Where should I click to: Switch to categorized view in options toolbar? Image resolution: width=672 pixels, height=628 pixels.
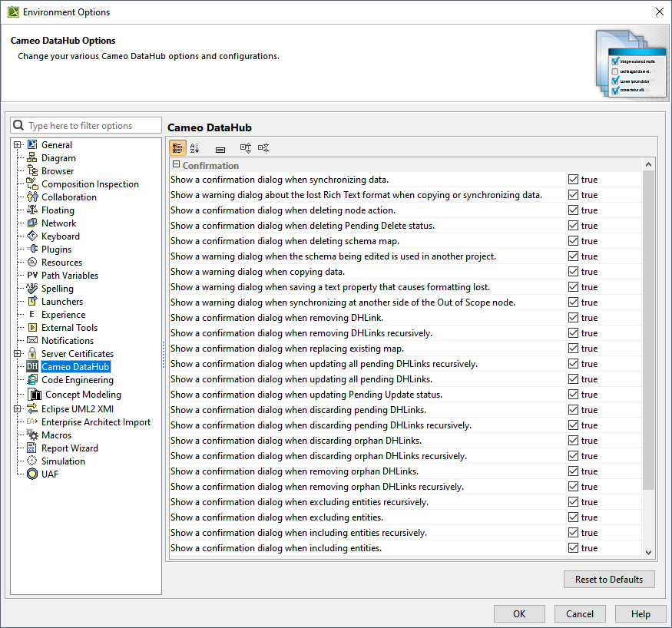point(177,148)
